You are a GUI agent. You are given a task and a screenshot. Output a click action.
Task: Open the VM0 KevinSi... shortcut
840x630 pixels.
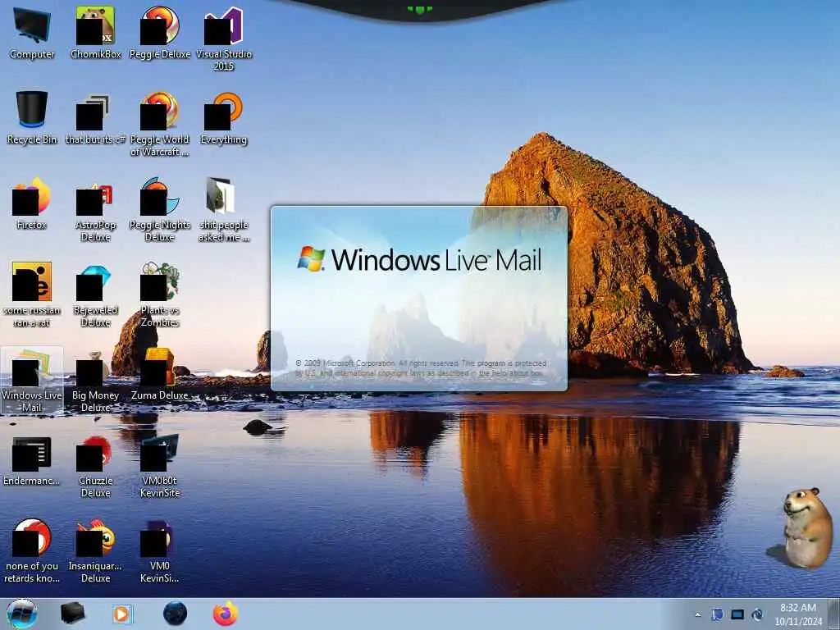[x=160, y=550]
